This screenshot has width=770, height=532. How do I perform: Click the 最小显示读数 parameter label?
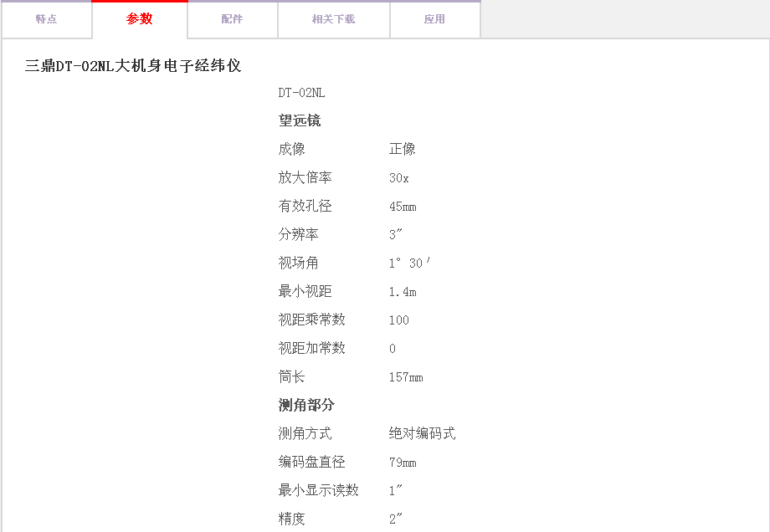(x=319, y=490)
